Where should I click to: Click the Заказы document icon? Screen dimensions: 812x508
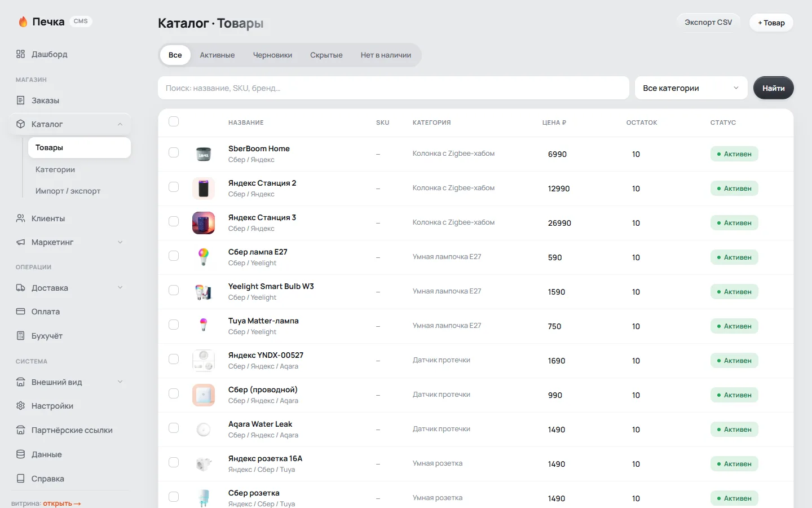click(21, 100)
